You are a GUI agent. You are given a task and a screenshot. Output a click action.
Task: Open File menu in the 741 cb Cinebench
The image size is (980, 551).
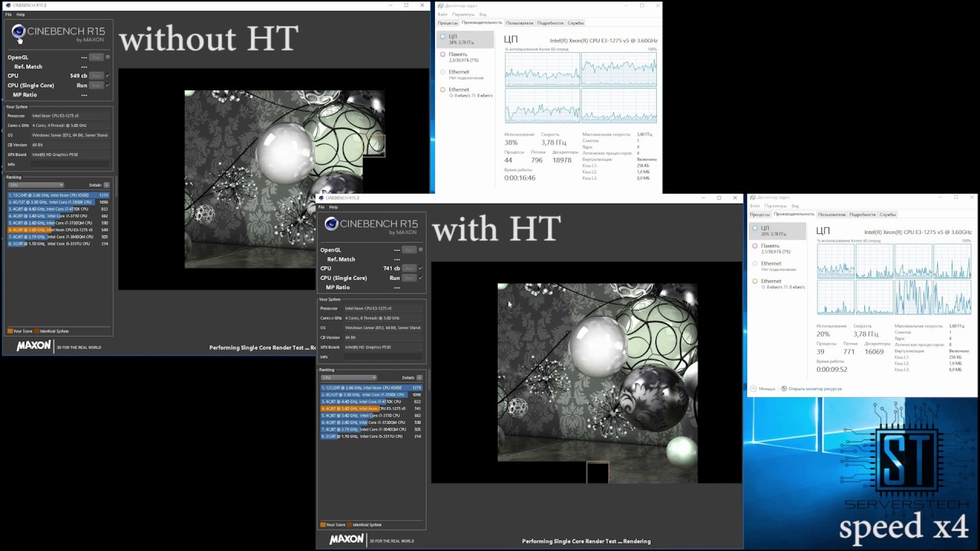(322, 207)
